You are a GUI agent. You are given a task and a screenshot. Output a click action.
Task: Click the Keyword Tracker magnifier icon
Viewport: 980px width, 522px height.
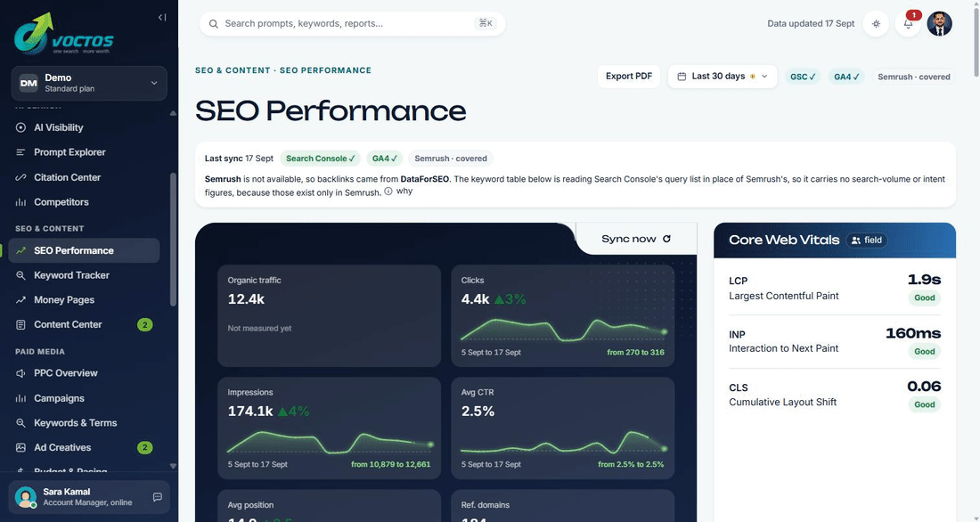[x=20, y=275]
